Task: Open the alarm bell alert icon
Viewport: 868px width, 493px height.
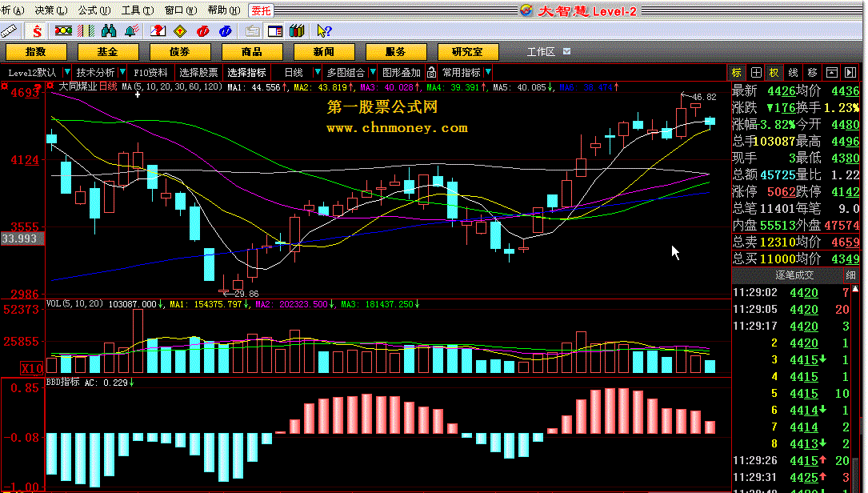Action: (x=131, y=31)
